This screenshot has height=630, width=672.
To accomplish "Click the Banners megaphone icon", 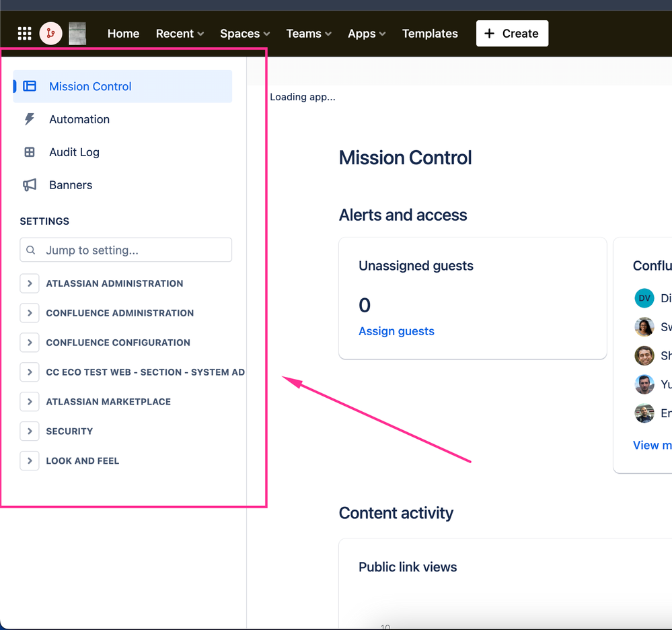I will pyautogui.click(x=30, y=185).
